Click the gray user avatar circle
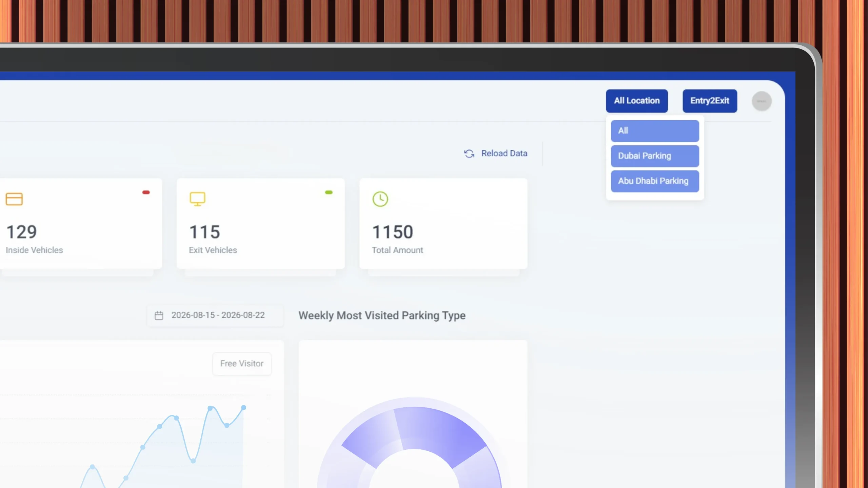Image resolution: width=868 pixels, height=488 pixels. [762, 101]
